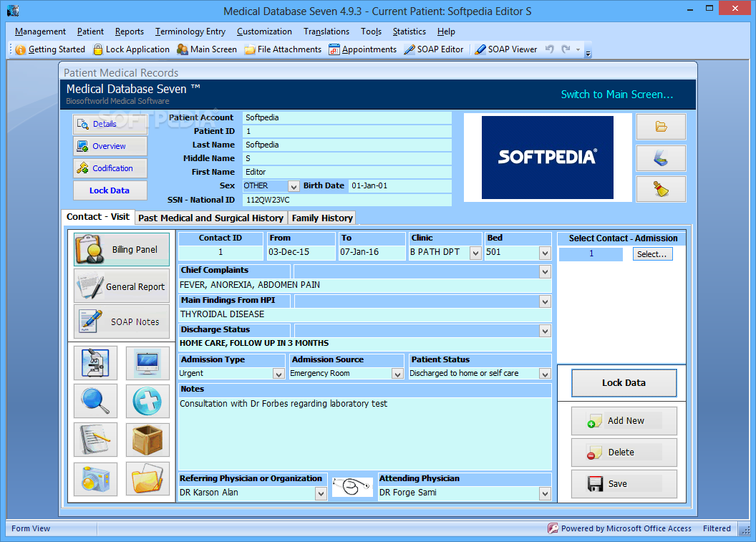Viewport: 756px width, 542px height.
Task: Expand Discharge Status dropdown arrow
Action: tap(545, 331)
